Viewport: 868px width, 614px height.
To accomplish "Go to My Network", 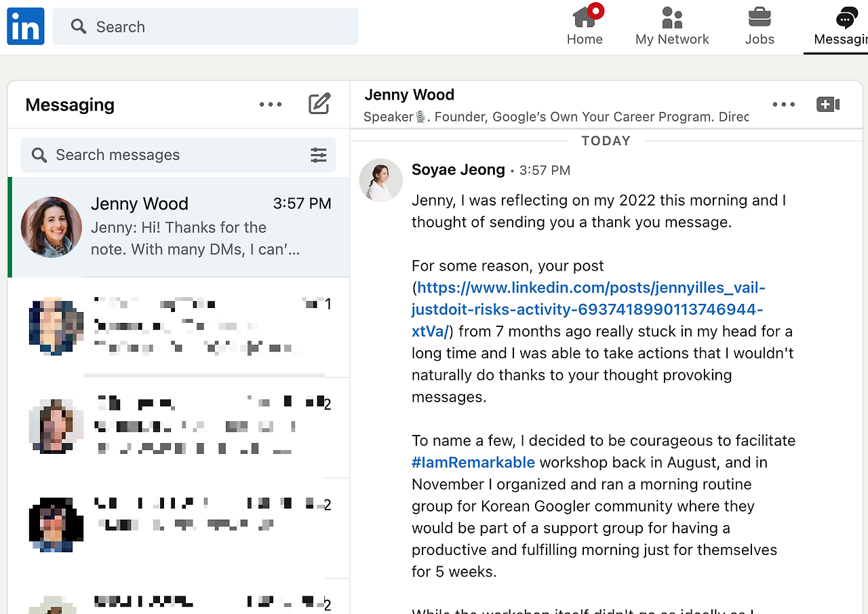I will [672, 26].
